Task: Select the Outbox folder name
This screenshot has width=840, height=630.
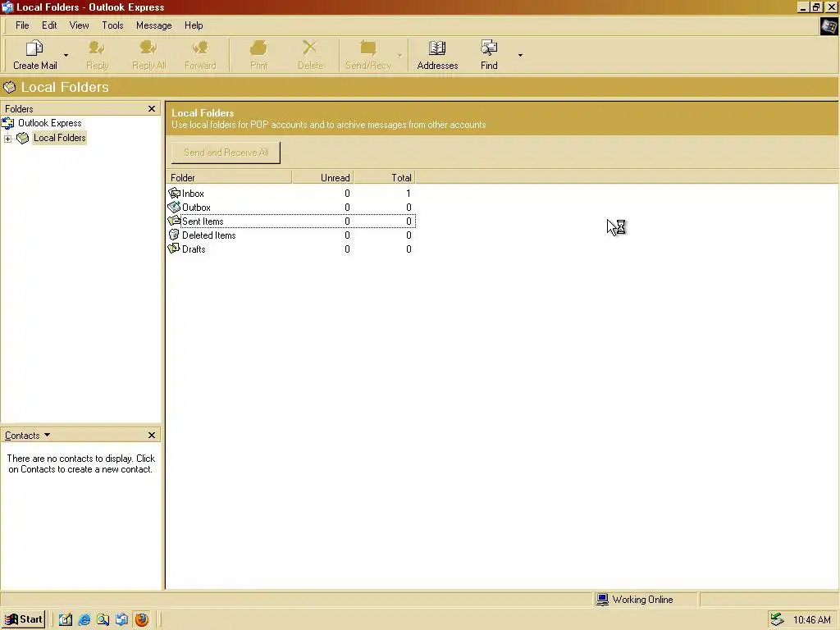Action: point(196,208)
